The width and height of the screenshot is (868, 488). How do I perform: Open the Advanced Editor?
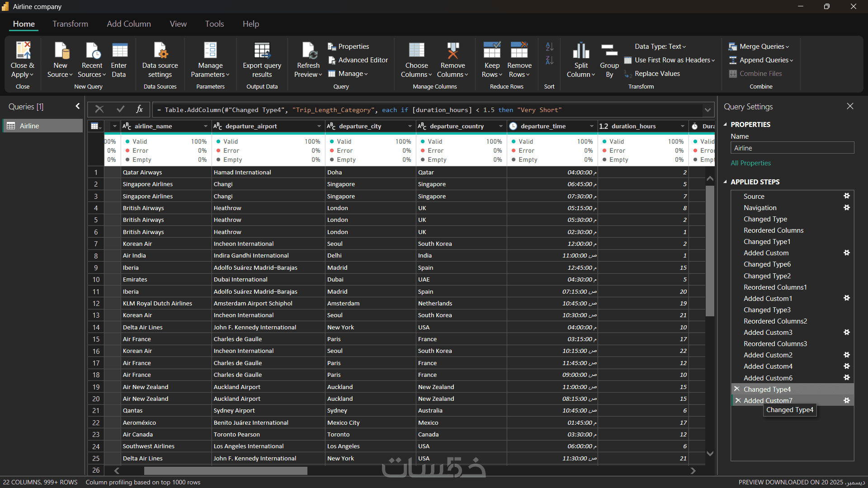point(358,60)
